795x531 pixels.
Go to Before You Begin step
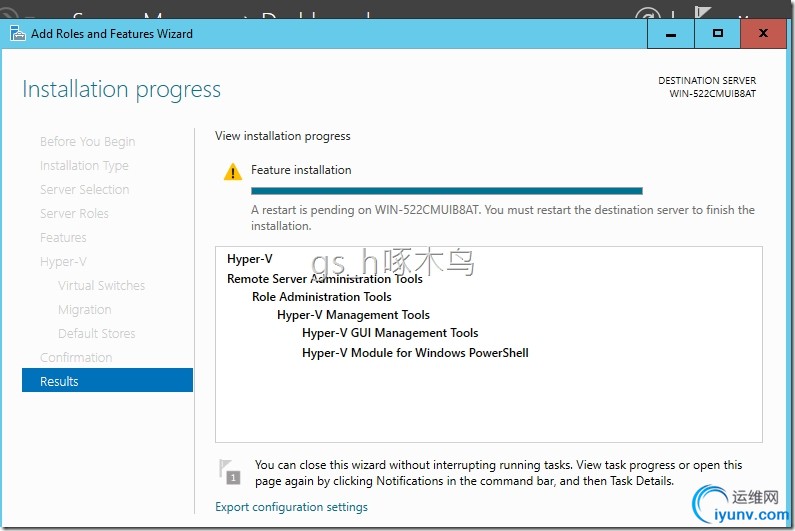point(87,141)
